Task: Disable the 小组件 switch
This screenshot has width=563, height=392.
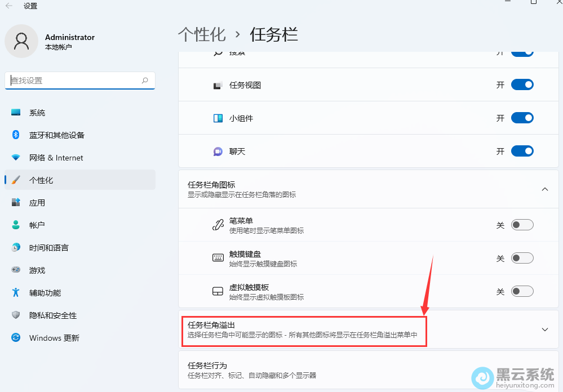Action: tap(522, 118)
